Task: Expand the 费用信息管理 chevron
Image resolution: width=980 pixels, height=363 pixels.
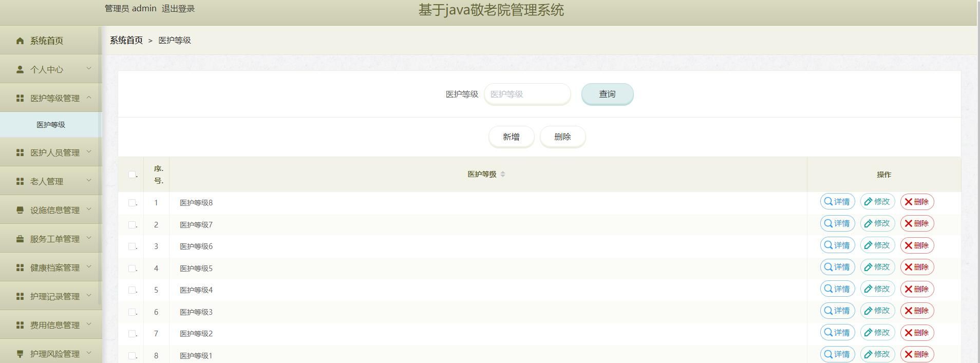Action: [x=89, y=324]
